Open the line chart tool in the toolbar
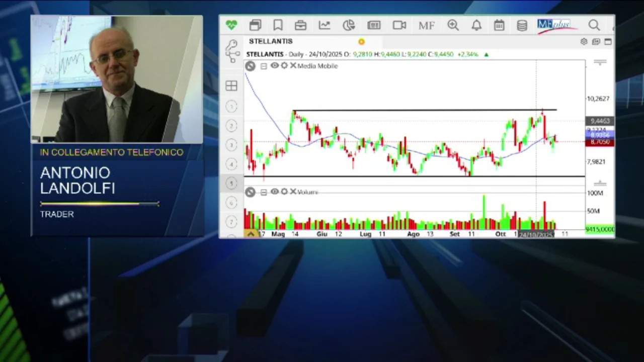Viewport: 644px width, 362px height. (325, 25)
